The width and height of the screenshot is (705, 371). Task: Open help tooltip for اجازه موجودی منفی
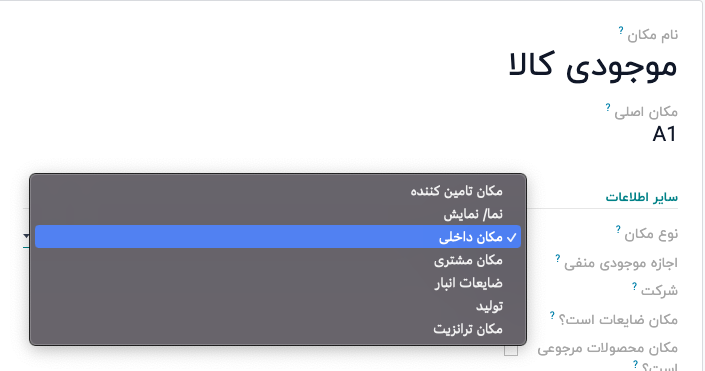coord(558,258)
